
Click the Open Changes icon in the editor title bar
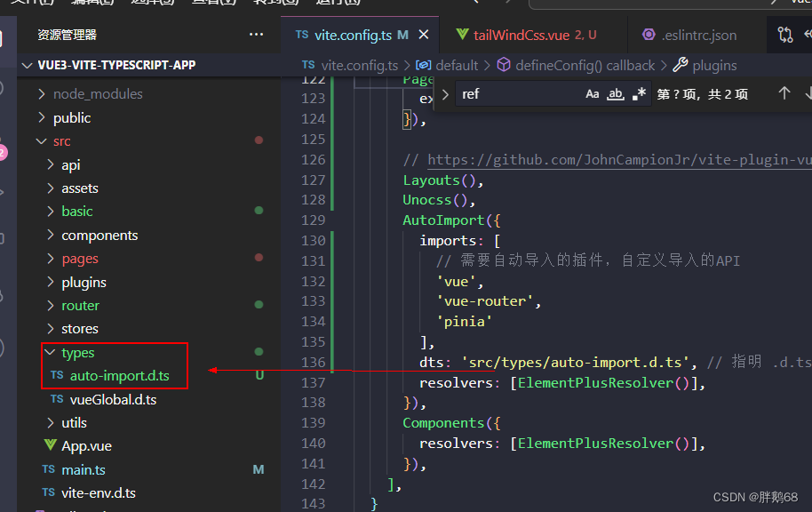(x=784, y=34)
